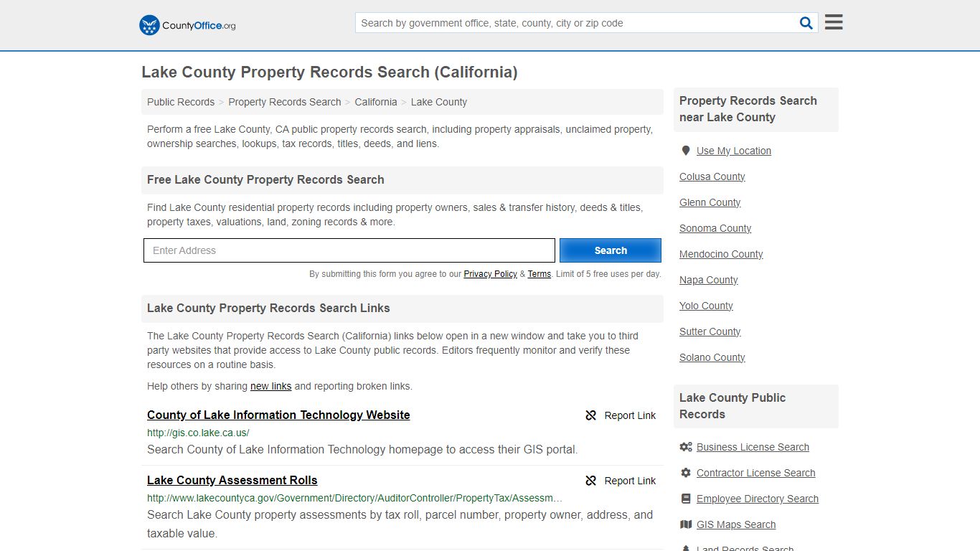Click the blue Search button
Image resolution: width=980 pixels, height=551 pixels.
click(611, 250)
